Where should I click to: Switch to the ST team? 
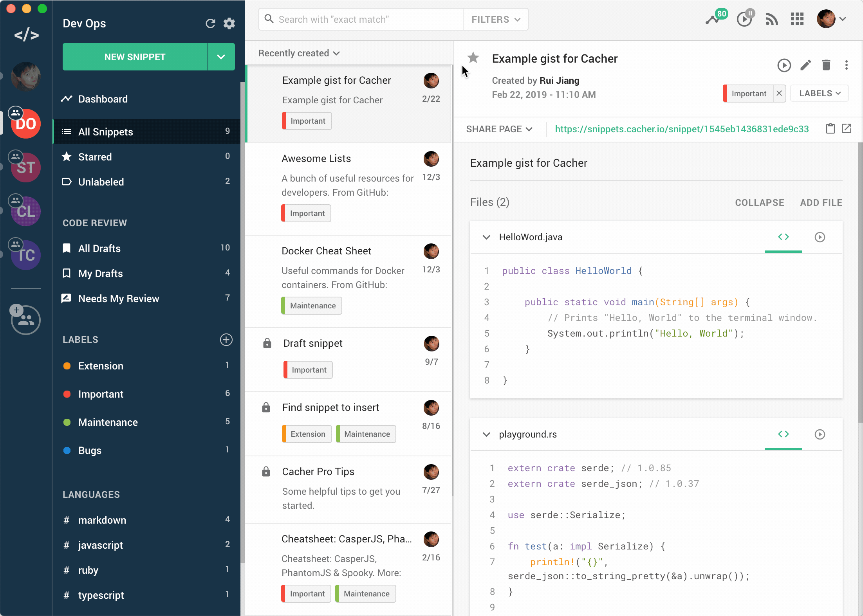(26, 168)
